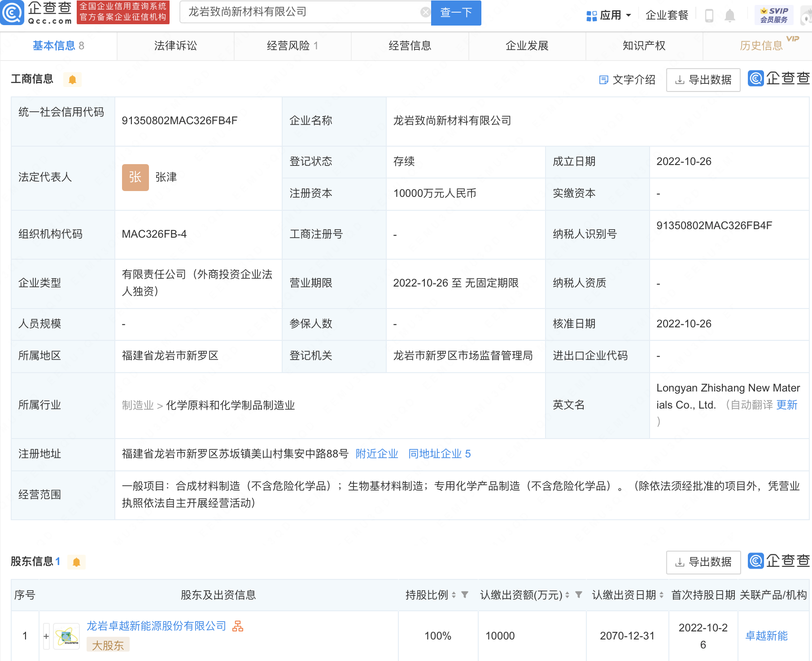Sort by 持股比例 column arrows
The width and height of the screenshot is (812, 661).
coord(454,595)
